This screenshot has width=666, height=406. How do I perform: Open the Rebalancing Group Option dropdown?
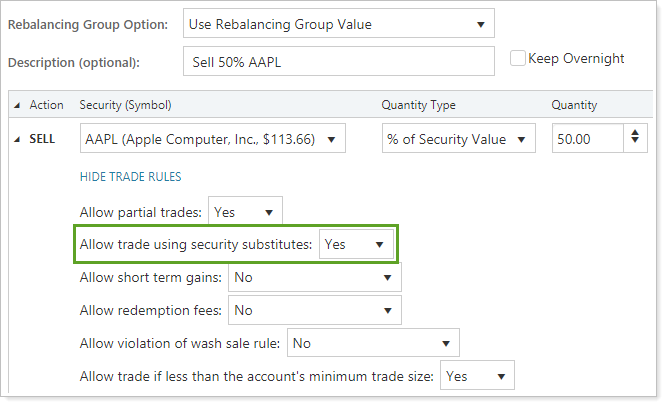[x=339, y=23]
